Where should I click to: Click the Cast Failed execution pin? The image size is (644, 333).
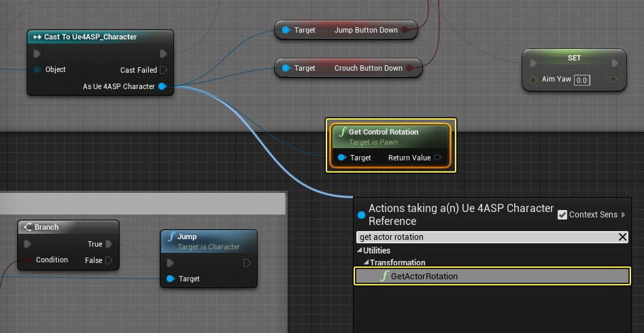pyautogui.click(x=163, y=70)
